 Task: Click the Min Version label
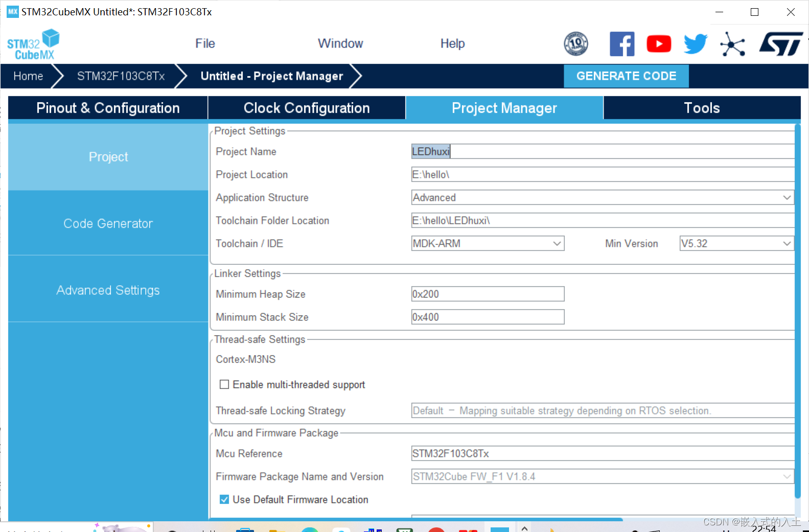[x=632, y=243]
